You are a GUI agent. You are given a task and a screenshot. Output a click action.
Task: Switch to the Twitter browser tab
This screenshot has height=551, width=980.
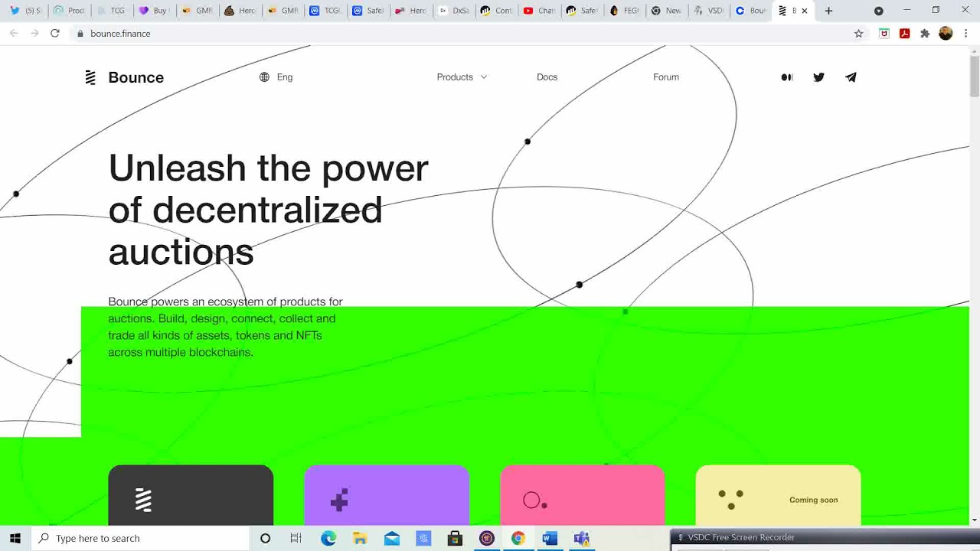(x=25, y=11)
